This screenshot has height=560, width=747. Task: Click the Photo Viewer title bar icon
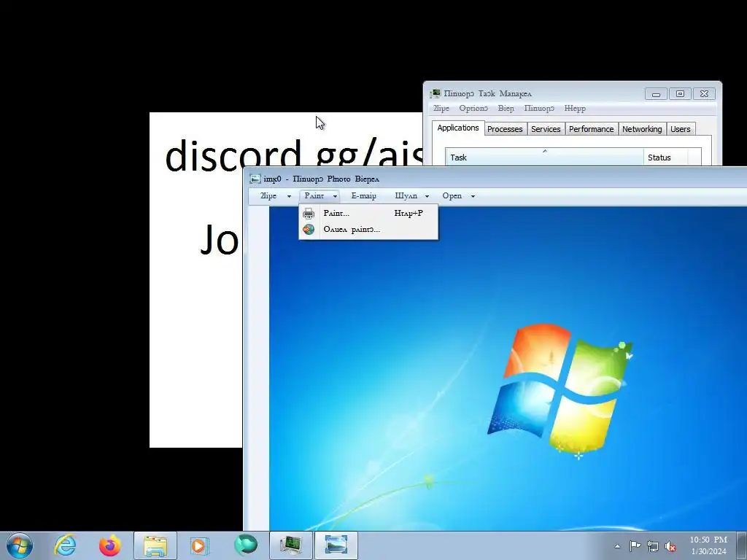point(255,179)
